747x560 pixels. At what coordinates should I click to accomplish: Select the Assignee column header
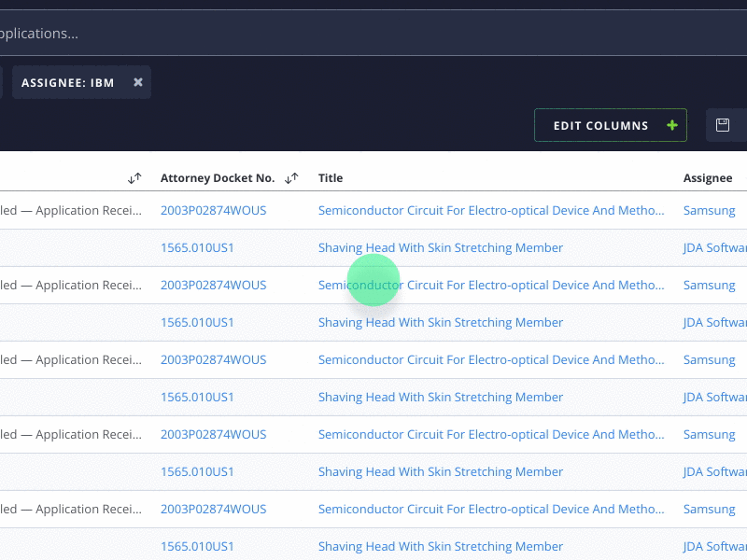point(708,178)
